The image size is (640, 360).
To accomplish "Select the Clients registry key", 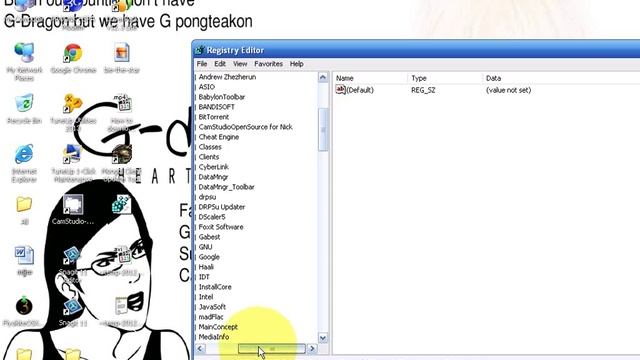I will (x=209, y=157).
